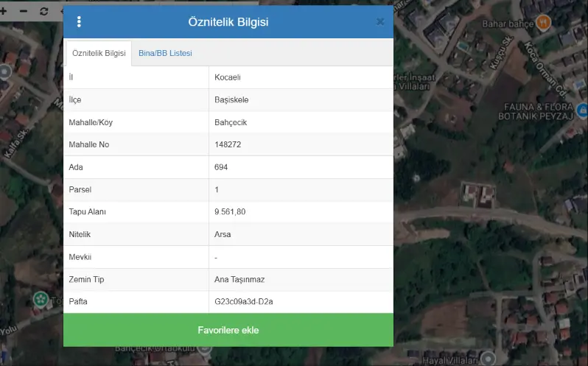Click the Ana Taşınmaz value

[239, 279]
